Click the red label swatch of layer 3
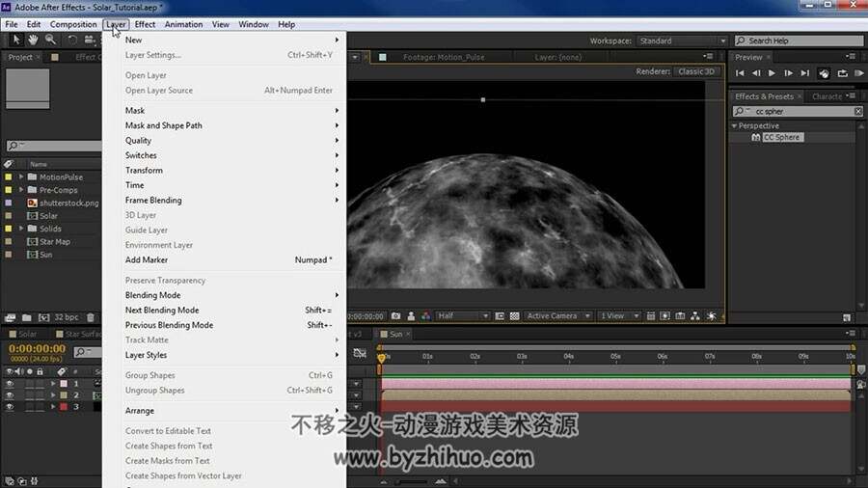This screenshot has height=488, width=868. 64,407
